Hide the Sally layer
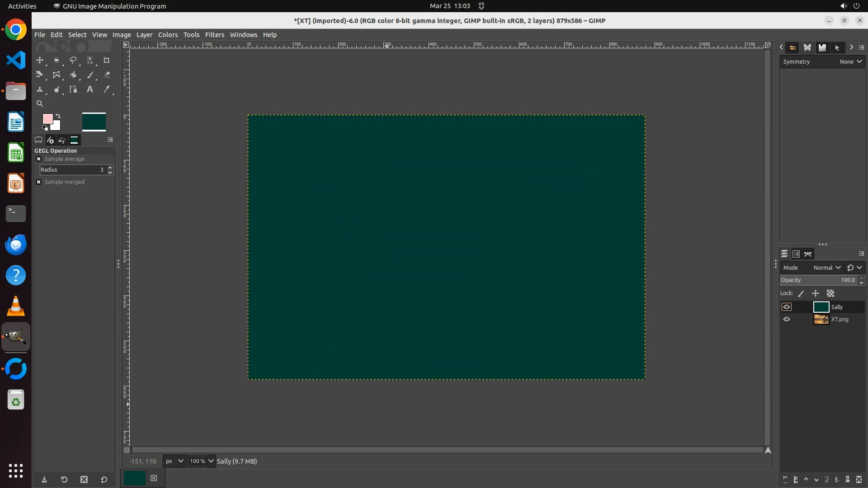This screenshot has width=868, height=488. (x=787, y=307)
